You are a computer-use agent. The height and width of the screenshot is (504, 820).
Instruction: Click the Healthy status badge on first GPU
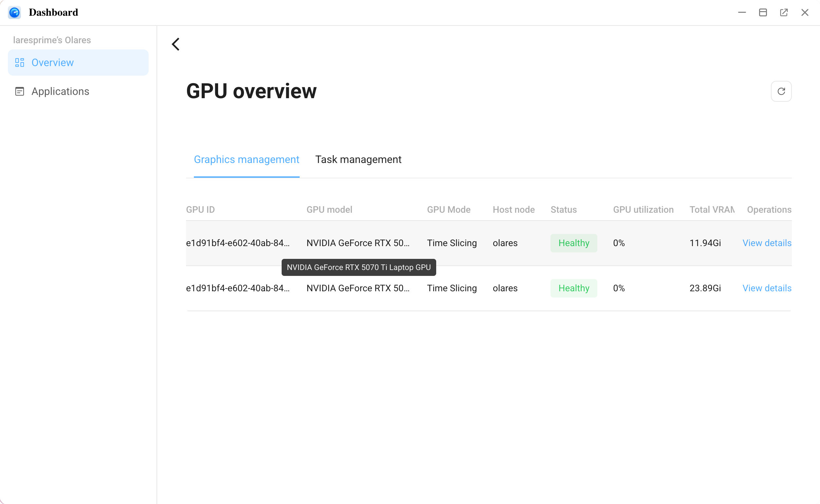(573, 243)
